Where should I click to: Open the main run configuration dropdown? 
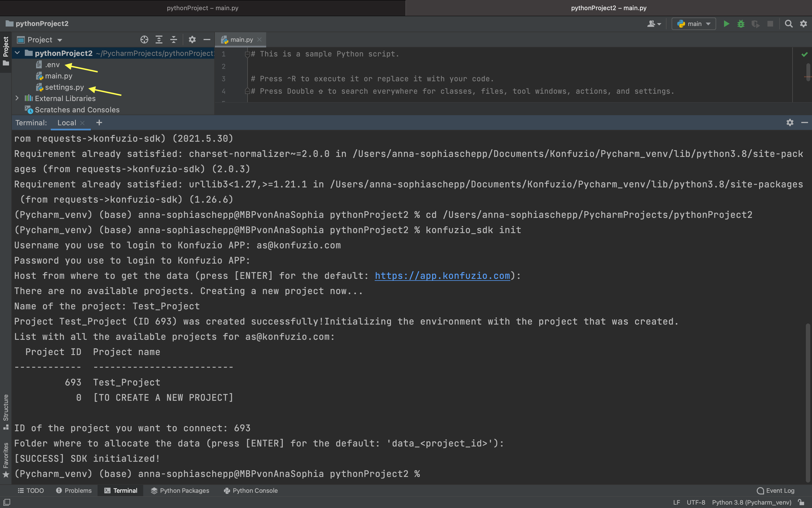point(694,24)
